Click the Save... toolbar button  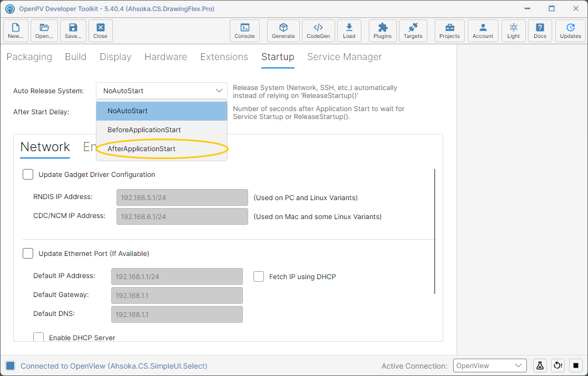coord(73,31)
